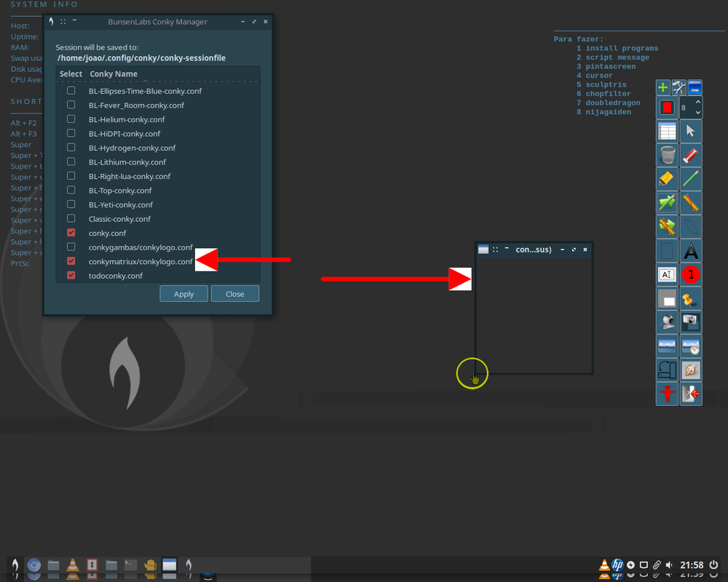The width and height of the screenshot is (728, 582).
Task: Enable the BL-Helium-conky.conf checkbox
Action: click(71, 119)
